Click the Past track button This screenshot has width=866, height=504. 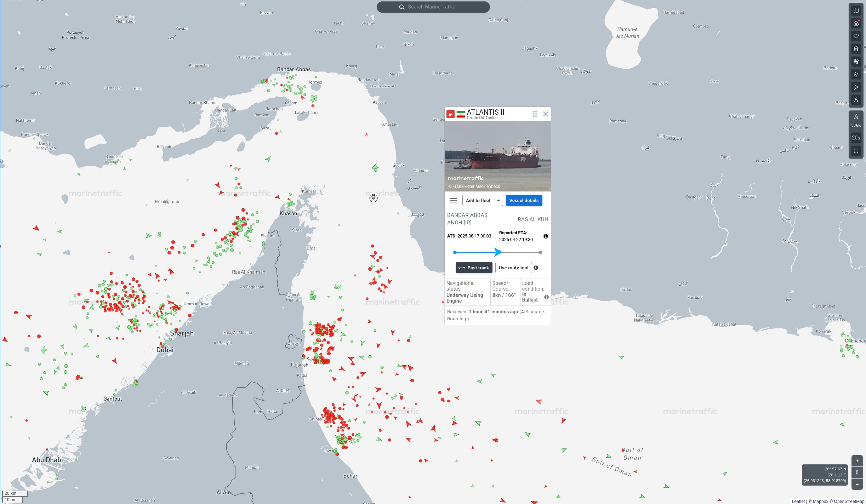point(474,268)
